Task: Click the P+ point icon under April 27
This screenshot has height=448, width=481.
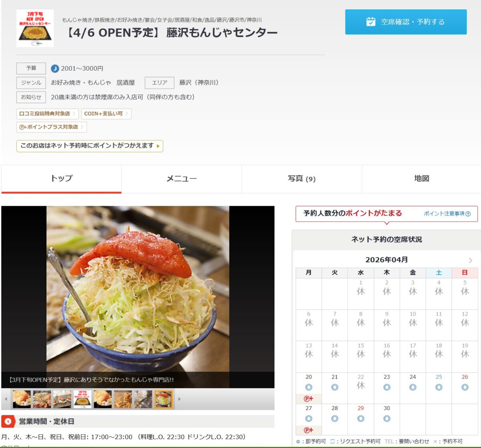Action: click(x=309, y=430)
